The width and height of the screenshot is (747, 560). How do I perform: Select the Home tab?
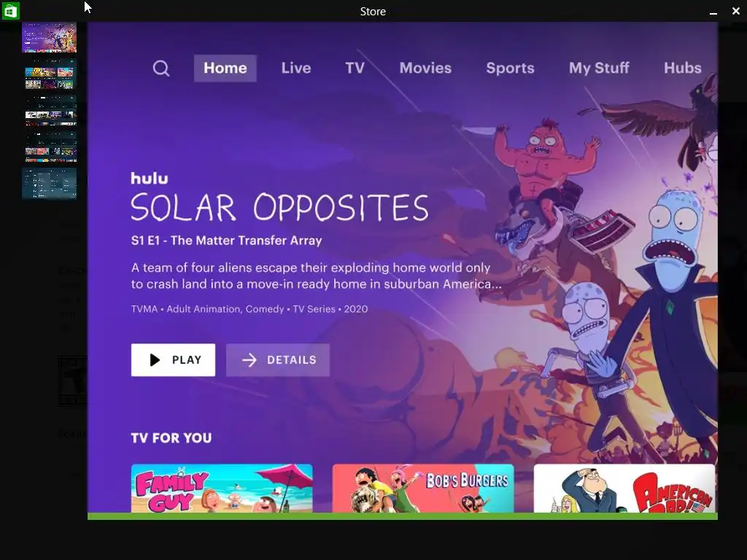225,68
